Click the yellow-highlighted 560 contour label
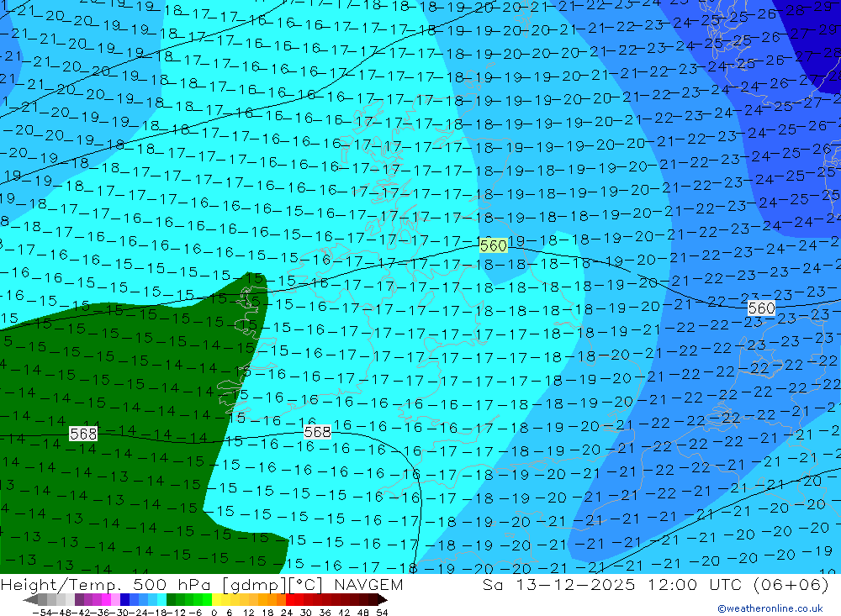841x616 pixels. pyautogui.click(x=494, y=246)
